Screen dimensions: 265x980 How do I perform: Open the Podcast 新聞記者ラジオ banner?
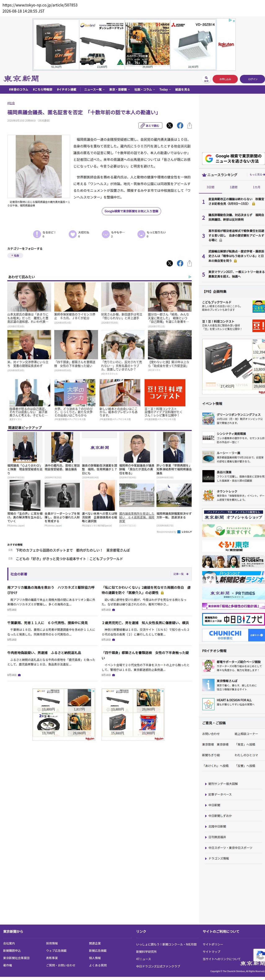(233, 577)
